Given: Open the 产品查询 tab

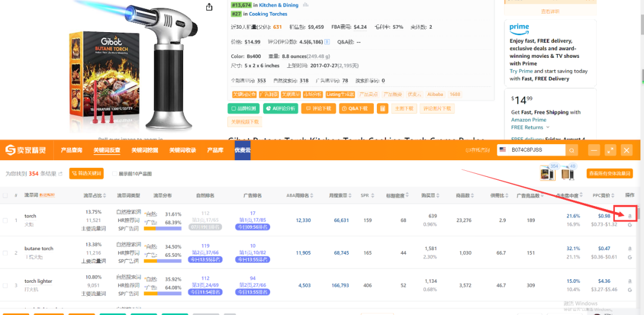Looking at the screenshot, I should [72, 150].
